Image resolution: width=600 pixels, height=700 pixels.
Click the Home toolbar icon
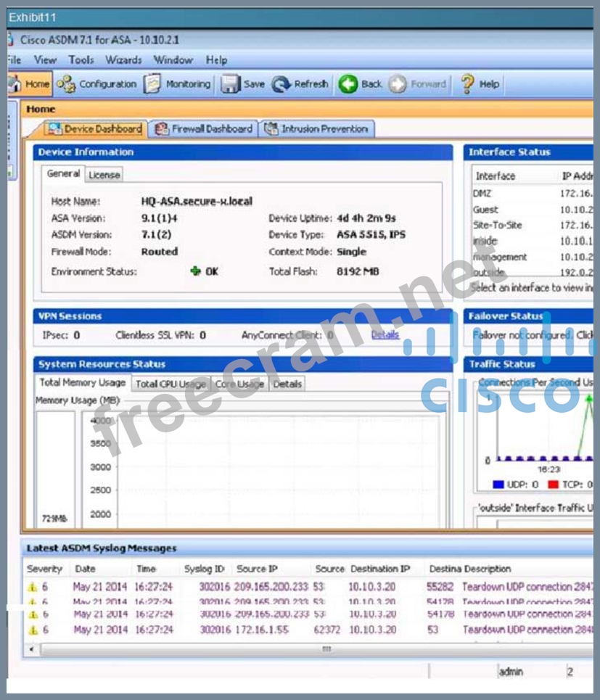[x=15, y=84]
